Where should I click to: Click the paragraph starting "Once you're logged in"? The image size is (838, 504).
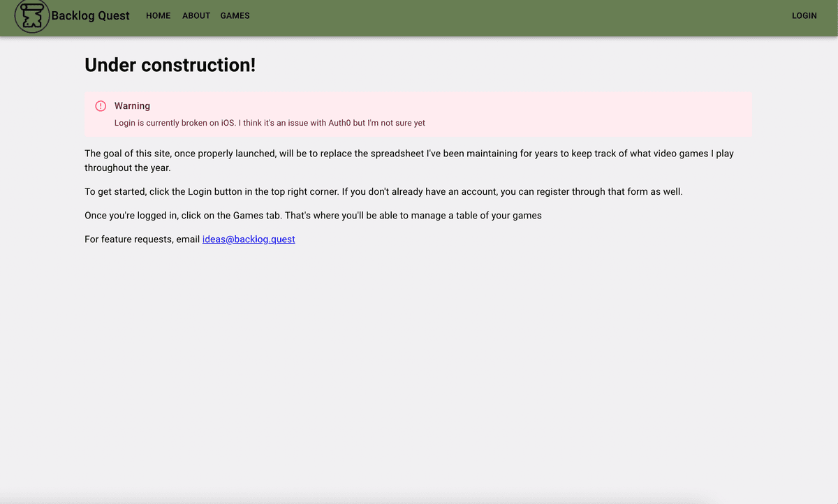313,215
